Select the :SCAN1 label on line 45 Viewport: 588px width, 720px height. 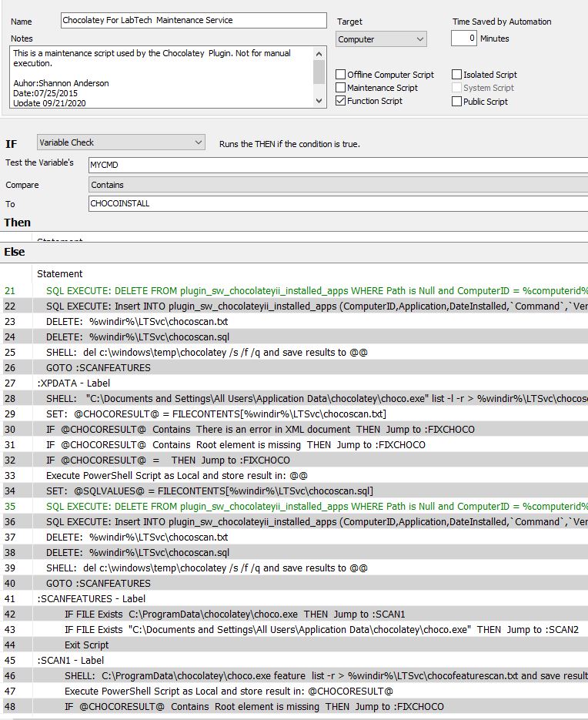[70, 660]
